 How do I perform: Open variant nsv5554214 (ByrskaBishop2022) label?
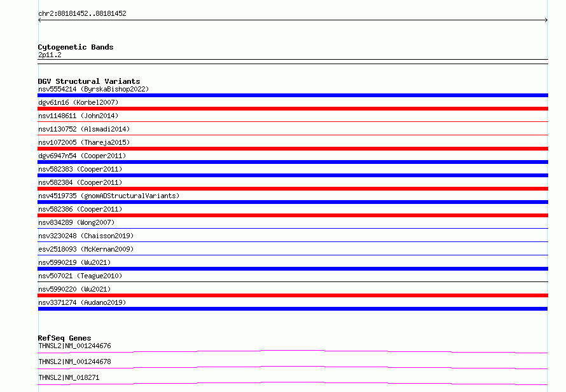click(93, 89)
